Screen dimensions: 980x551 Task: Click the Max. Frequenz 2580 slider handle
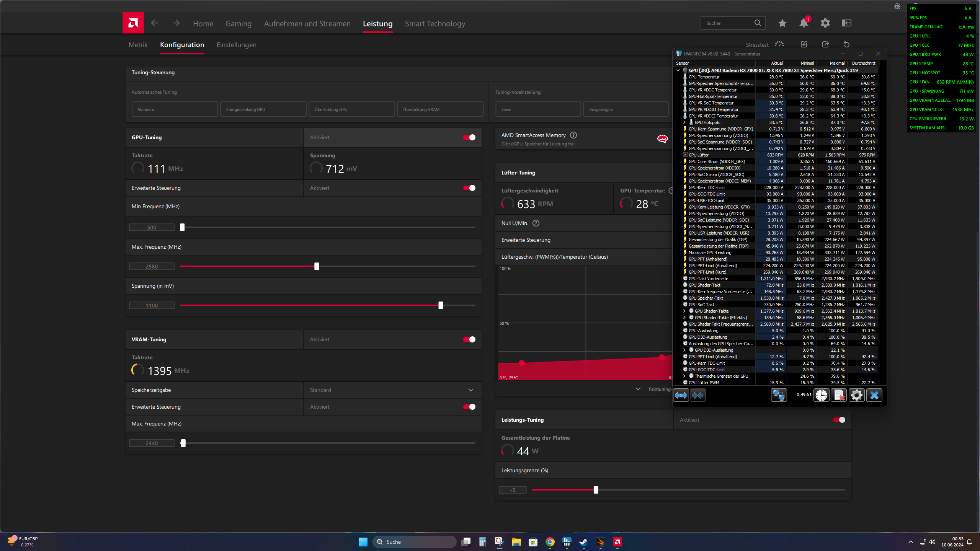(317, 266)
